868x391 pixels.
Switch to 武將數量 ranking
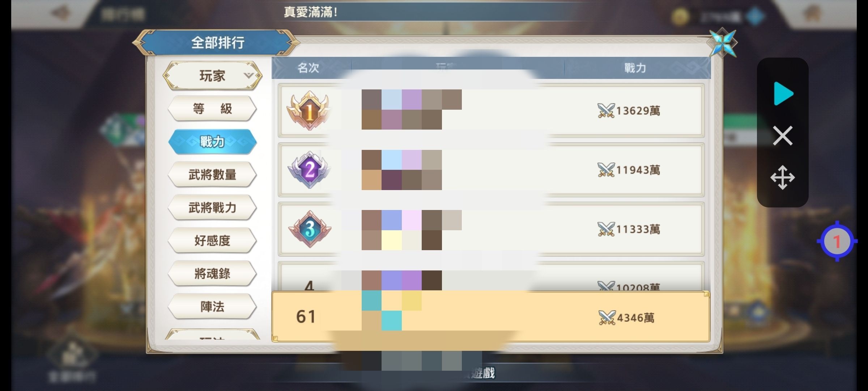pos(212,175)
